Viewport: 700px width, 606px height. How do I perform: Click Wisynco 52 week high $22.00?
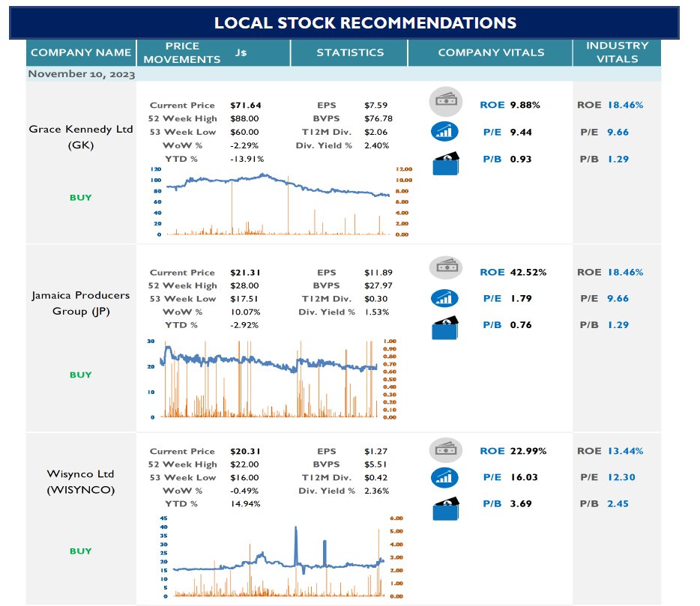pos(244,464)
